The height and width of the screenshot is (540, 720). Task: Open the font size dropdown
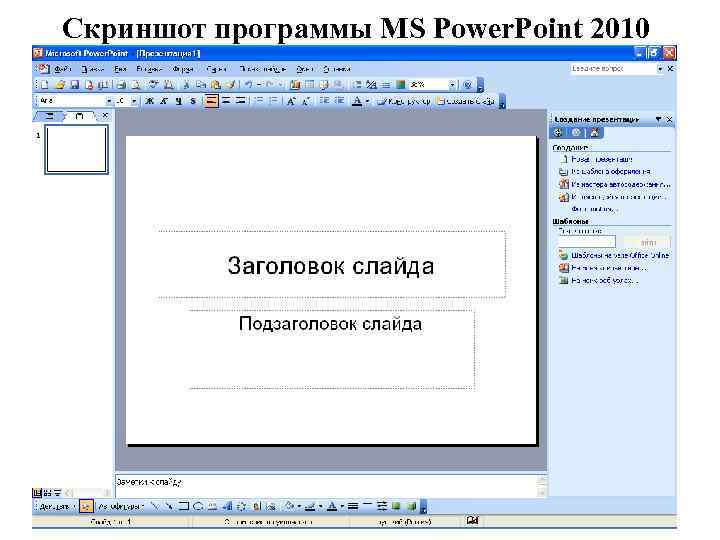[x=134, y=101]
